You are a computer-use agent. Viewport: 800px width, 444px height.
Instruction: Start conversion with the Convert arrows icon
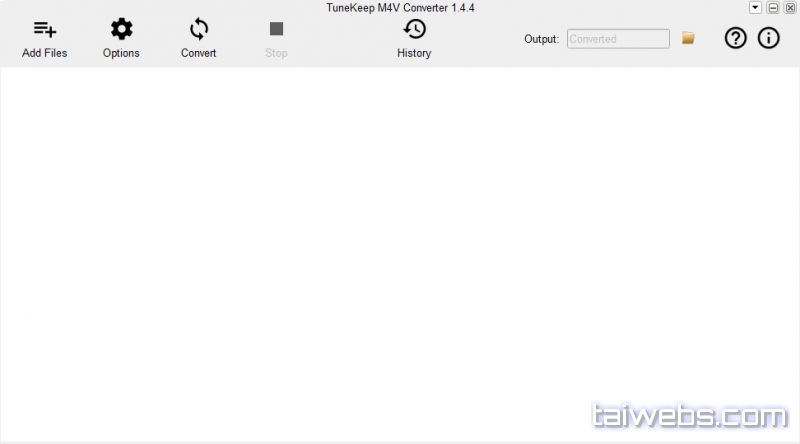point(199,30)
